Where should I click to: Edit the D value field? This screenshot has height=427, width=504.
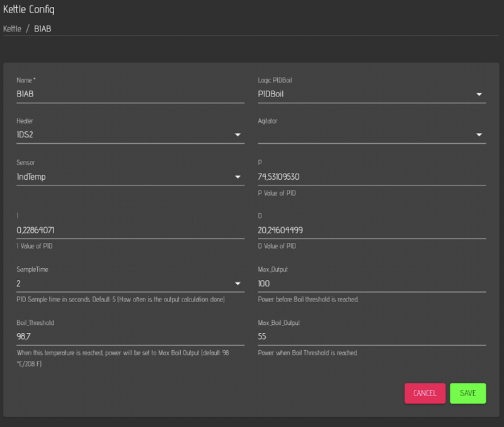(x=372, y=230)
